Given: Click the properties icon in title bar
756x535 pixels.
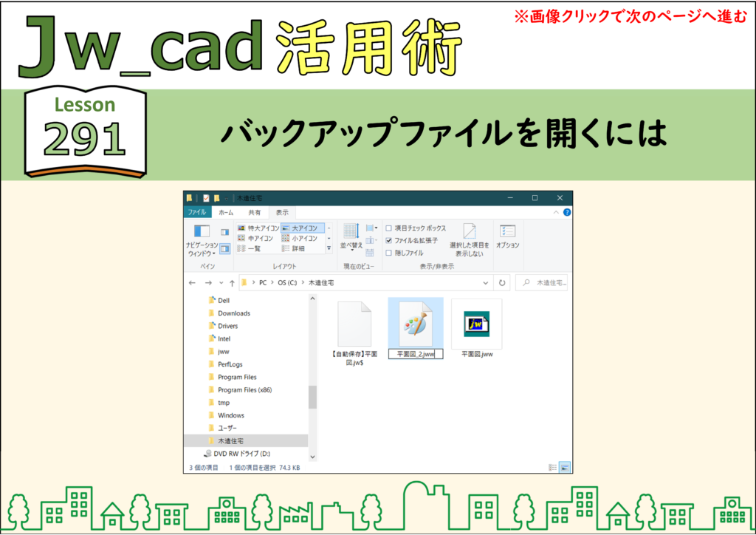Looking at the screenshot, I should [207, 198].
